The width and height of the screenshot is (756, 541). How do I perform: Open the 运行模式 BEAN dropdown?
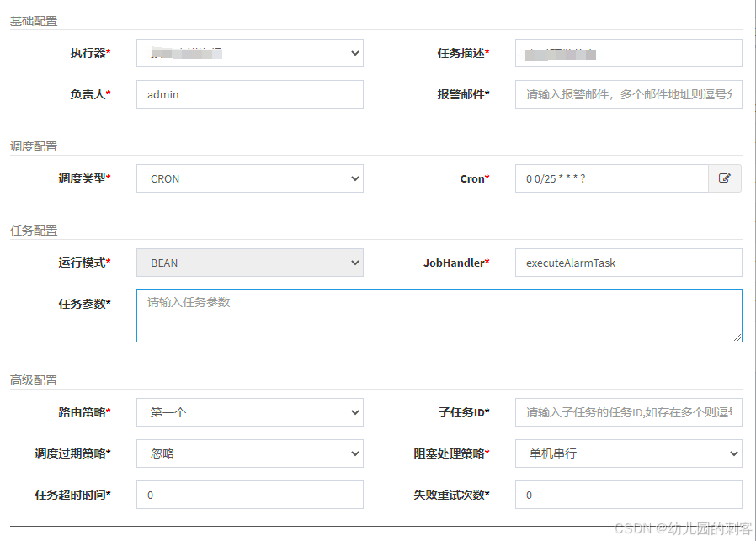250,263
